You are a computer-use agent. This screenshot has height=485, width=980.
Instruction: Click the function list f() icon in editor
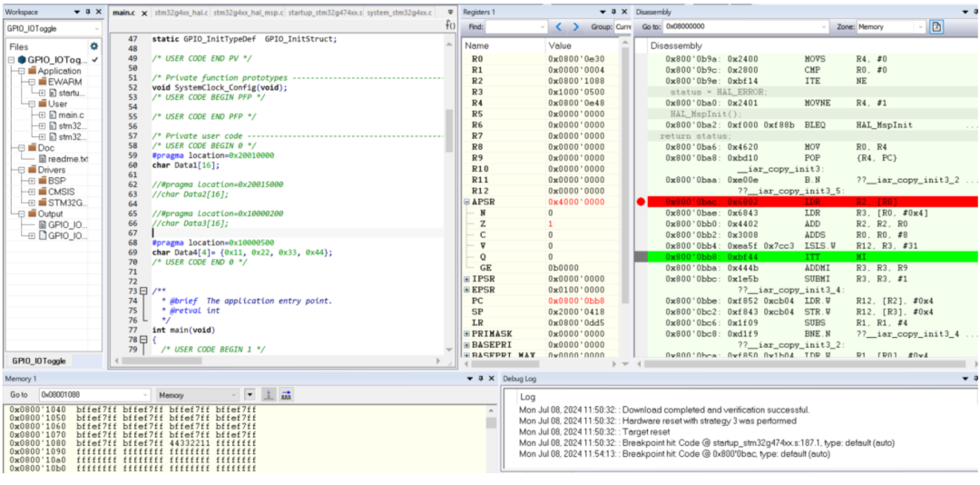pos(450,25)
